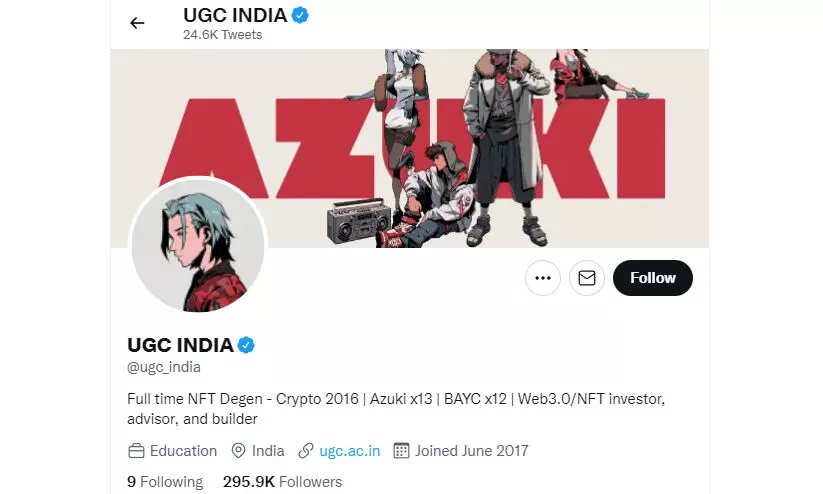Click the envelope message icon
Viewport: 823px width, 494px height.
pyautogui.click(x=587, y=278)
